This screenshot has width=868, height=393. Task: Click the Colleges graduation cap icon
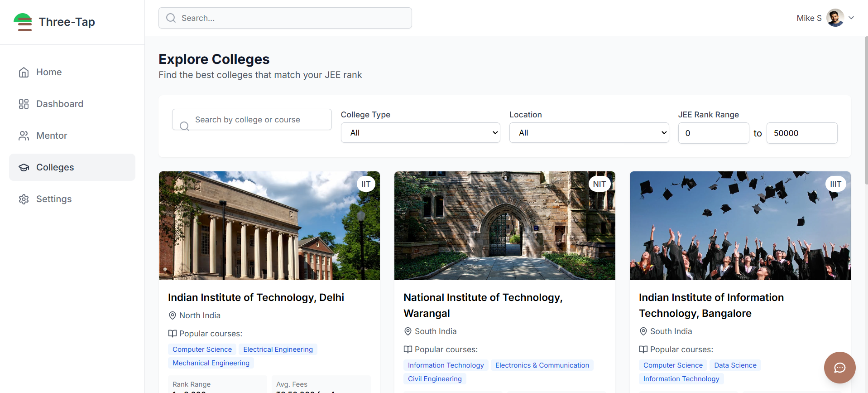coord(24,167)
